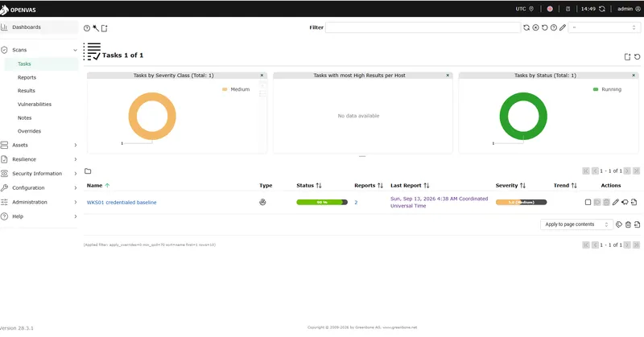
Task: Expand the Administration menu
Action: tap(39, 202)
